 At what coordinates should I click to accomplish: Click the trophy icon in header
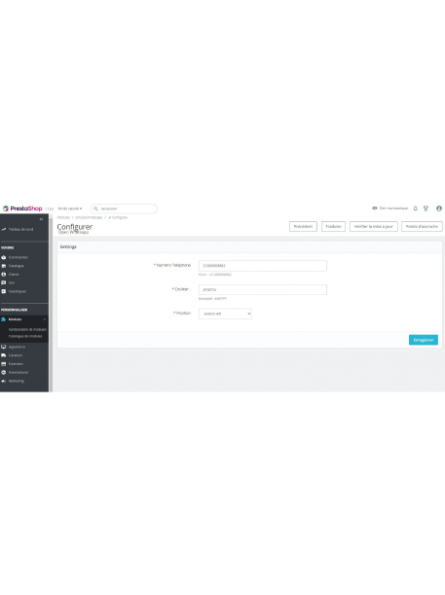click(426, 208)
